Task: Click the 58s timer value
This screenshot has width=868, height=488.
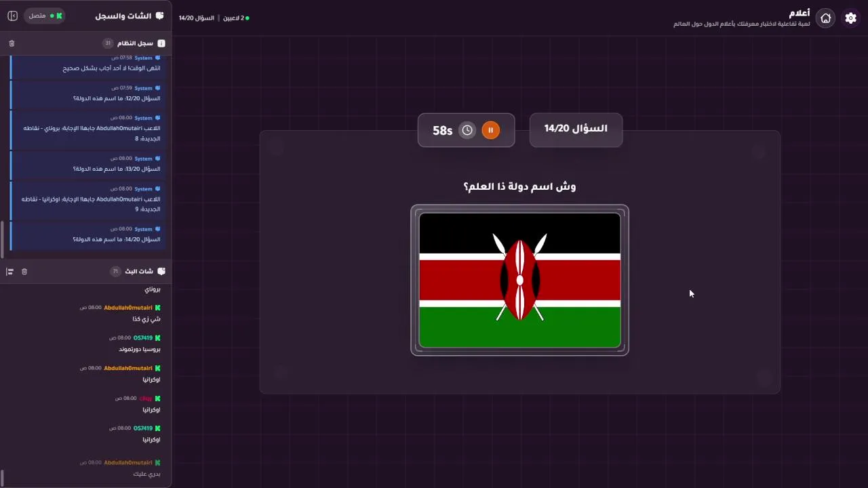Action: click(442, 130)
